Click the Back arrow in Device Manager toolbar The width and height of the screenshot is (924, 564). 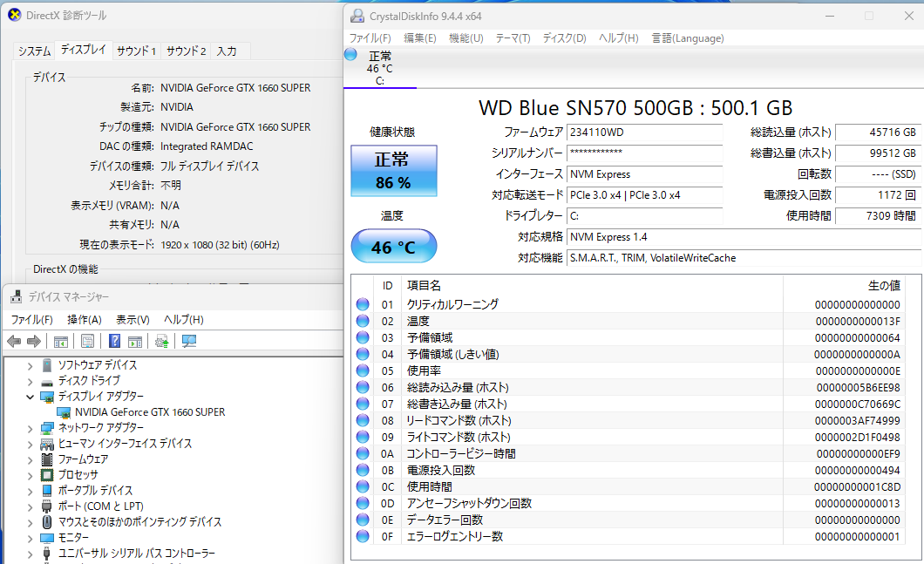pyautogui.click(x=14, y=341)
